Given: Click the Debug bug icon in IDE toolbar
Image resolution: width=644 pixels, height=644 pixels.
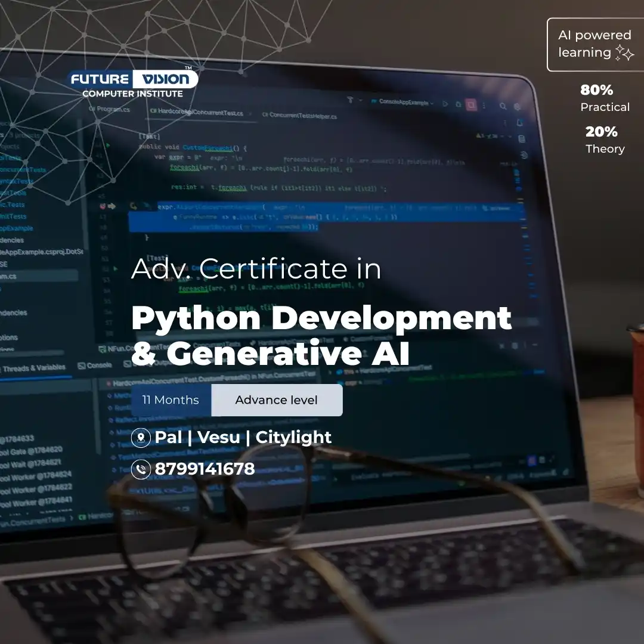Looking at the screenshot, I should point(459,104).
